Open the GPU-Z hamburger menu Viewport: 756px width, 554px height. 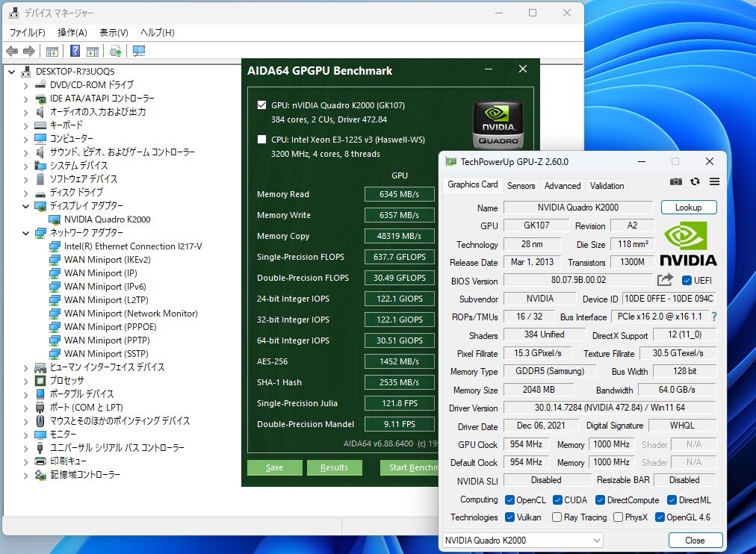(714, 181)
